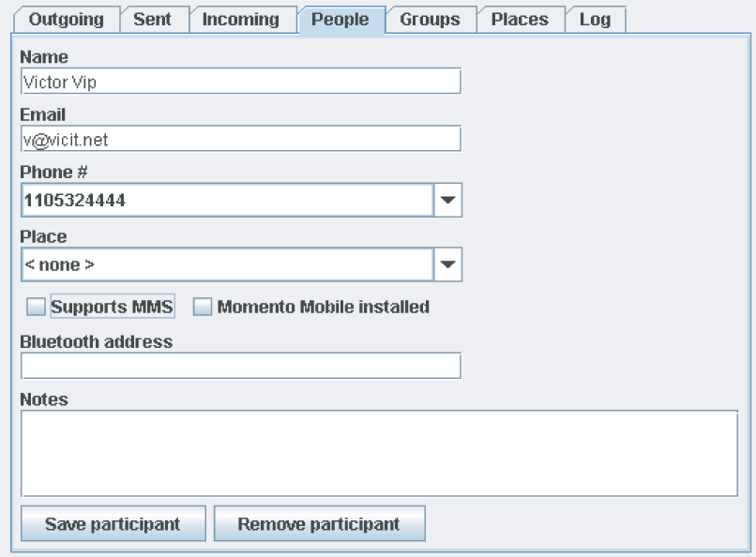756x557 pixels.
Task: Expand the Phone # dropdown arrow
Action: pyautogui.click(x=447, y=200)
